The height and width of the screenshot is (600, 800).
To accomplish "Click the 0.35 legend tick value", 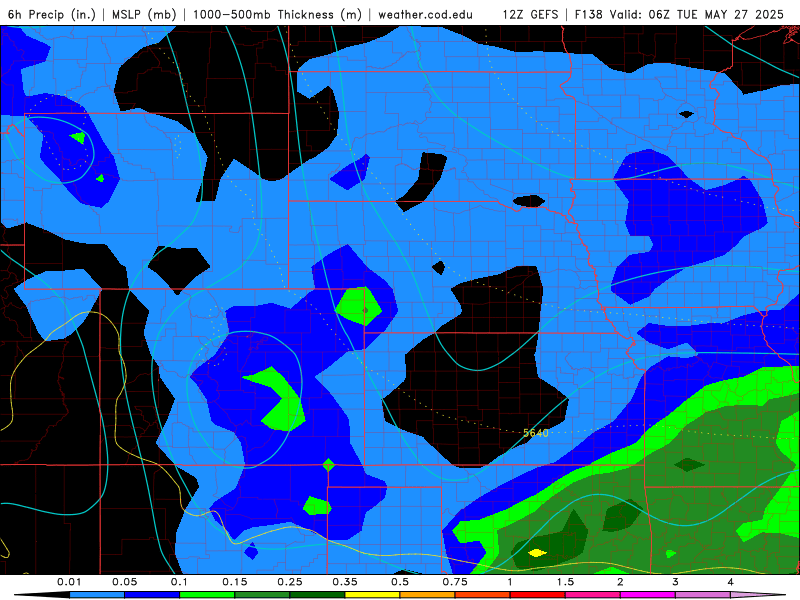I will coord(345,582).
